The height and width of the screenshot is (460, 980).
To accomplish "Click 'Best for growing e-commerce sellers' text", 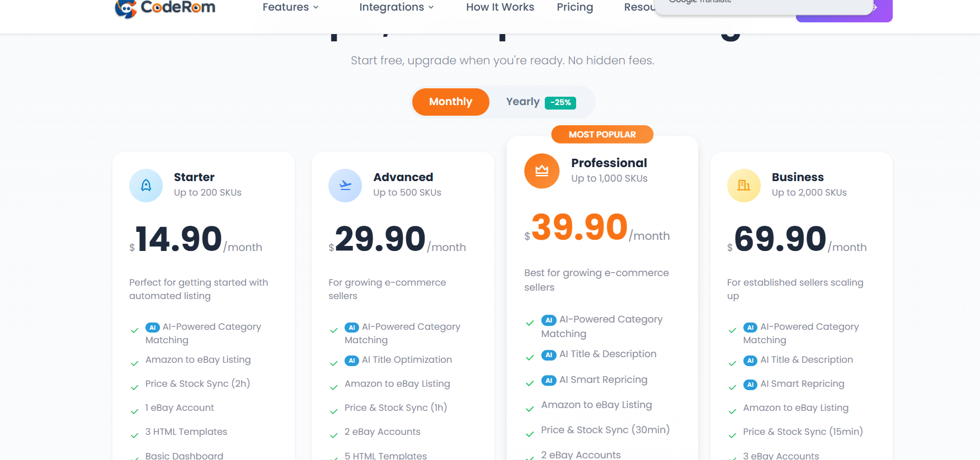I will click(x=596, y=279).
